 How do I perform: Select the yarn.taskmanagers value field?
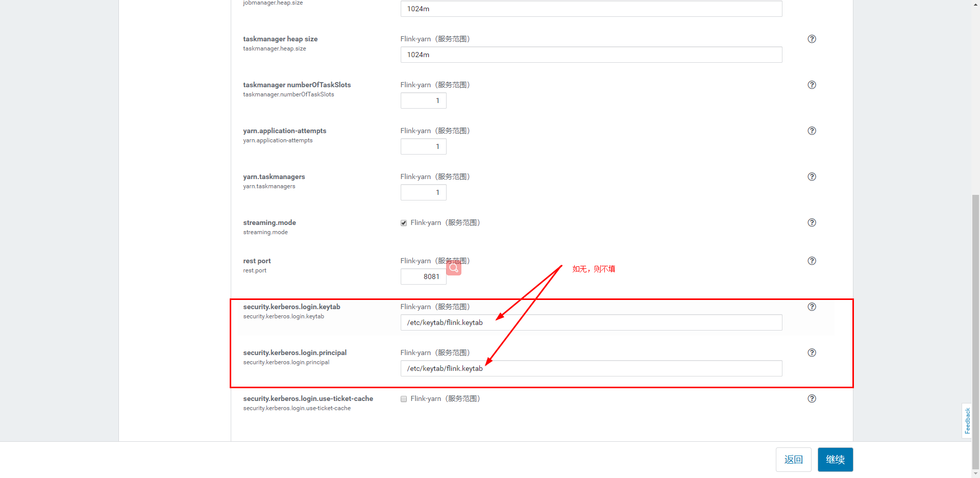pos(423,192)
